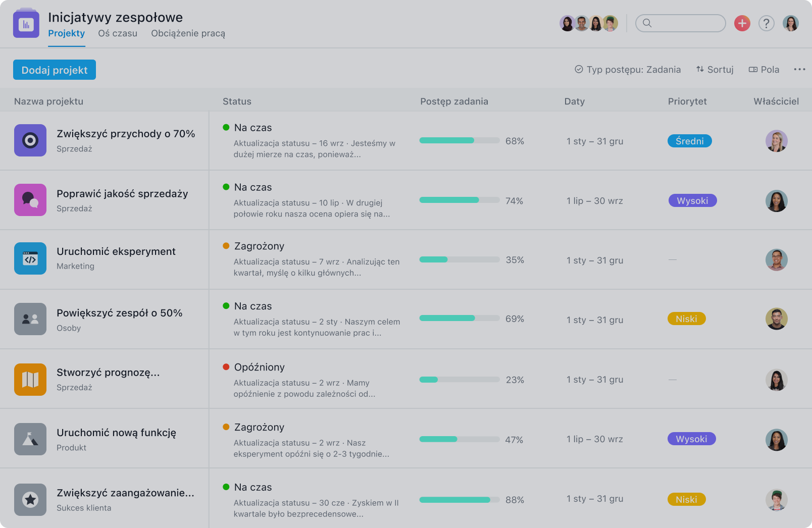Screen dimensions: 812x528
Task: Select the target icon for Zwiększyć przychody project
Action: 30,141
